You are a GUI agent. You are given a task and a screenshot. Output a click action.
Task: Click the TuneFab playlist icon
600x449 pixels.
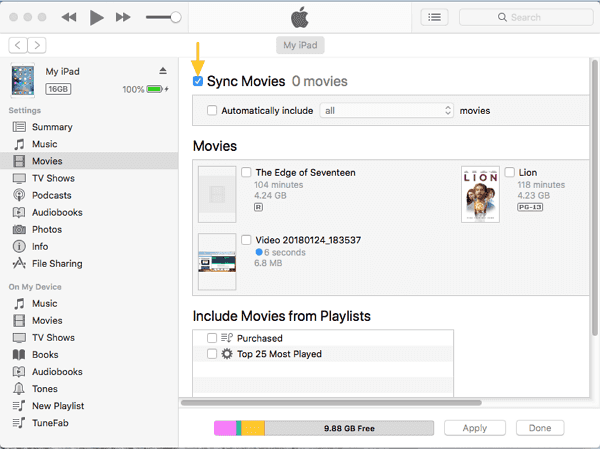(19, 423)
